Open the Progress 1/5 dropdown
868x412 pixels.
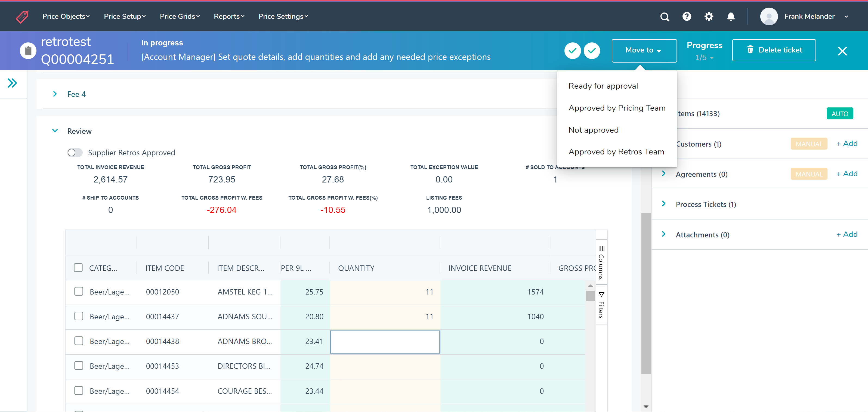[704, 58]
